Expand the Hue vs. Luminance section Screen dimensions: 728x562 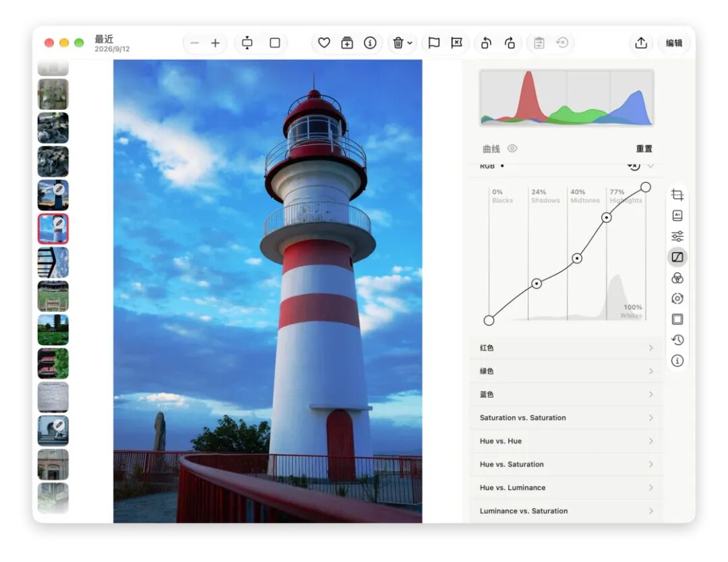[566, 488]
